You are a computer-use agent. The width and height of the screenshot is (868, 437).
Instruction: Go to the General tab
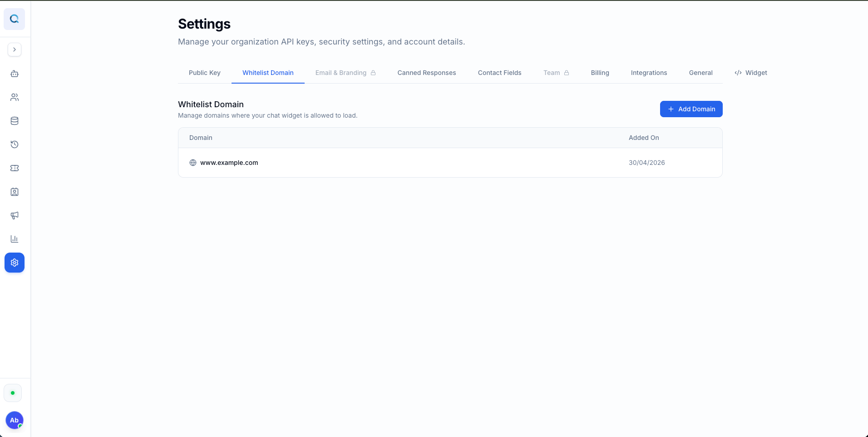pos(701,73)
